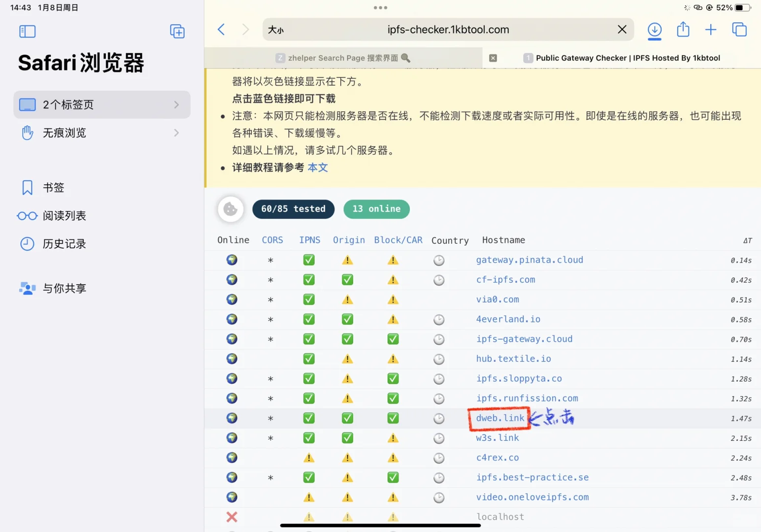Click Origin warning icon for gateway.pinata.cloud
The width and height of the screenshot is (761, 532).
tap(348, 260)
